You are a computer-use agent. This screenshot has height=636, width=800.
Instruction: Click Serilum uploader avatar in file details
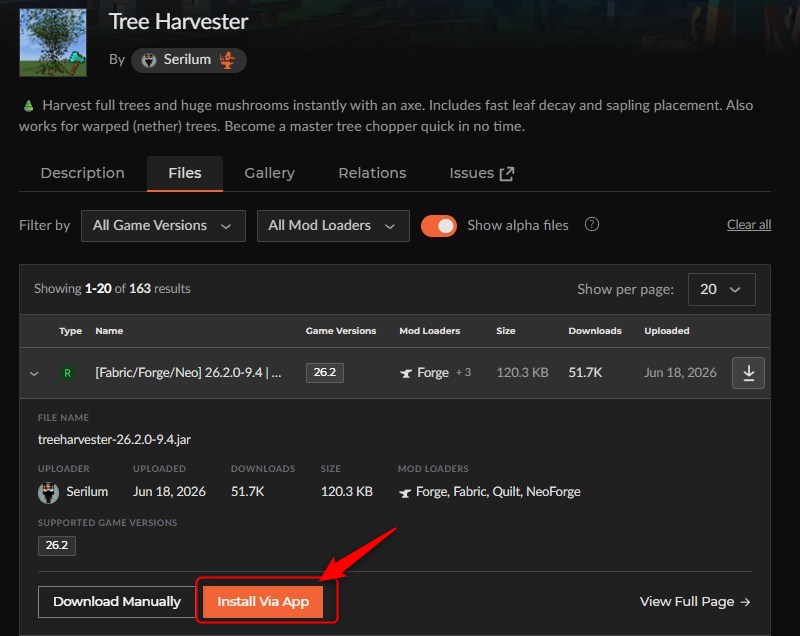click(48, 493)
